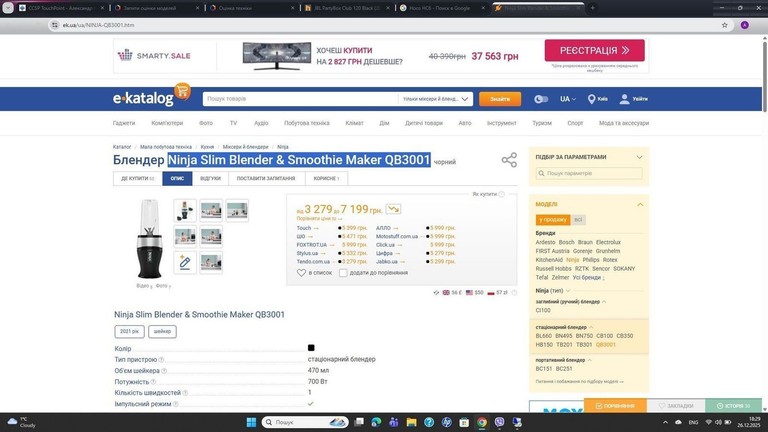Open the Побутова техніка menu category
768x432 pixels.
[x=307, y=123]
